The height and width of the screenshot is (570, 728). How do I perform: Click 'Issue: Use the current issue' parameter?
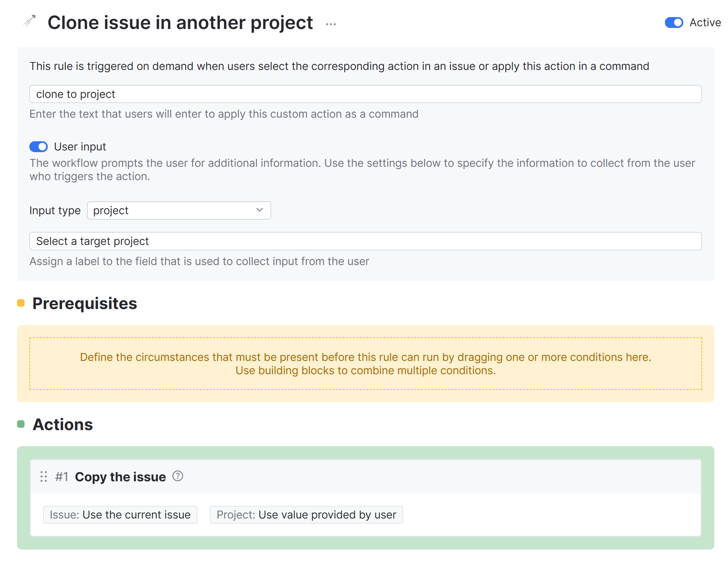click(120, 514)
